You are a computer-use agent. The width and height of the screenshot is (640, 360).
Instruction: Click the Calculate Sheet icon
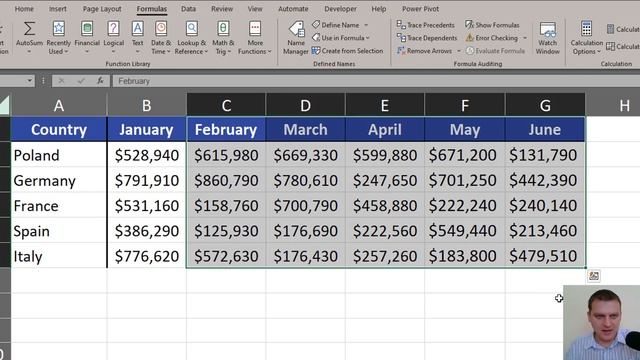click(610, 46)
